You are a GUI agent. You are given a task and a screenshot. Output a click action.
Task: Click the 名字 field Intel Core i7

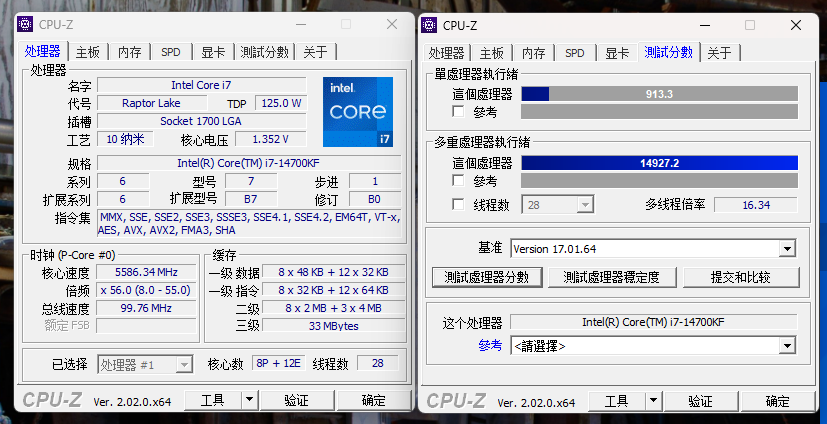click(201, 85)
